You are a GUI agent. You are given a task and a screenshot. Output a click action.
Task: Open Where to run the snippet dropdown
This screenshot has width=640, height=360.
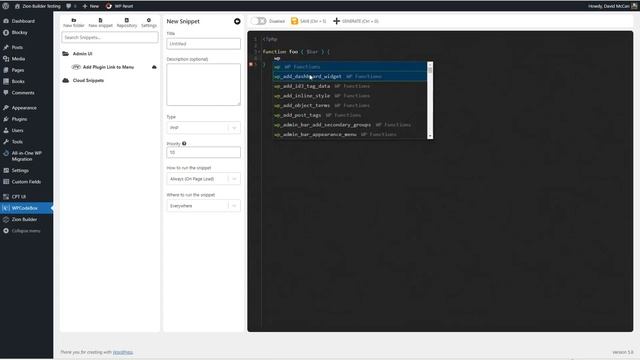point(203,206)
